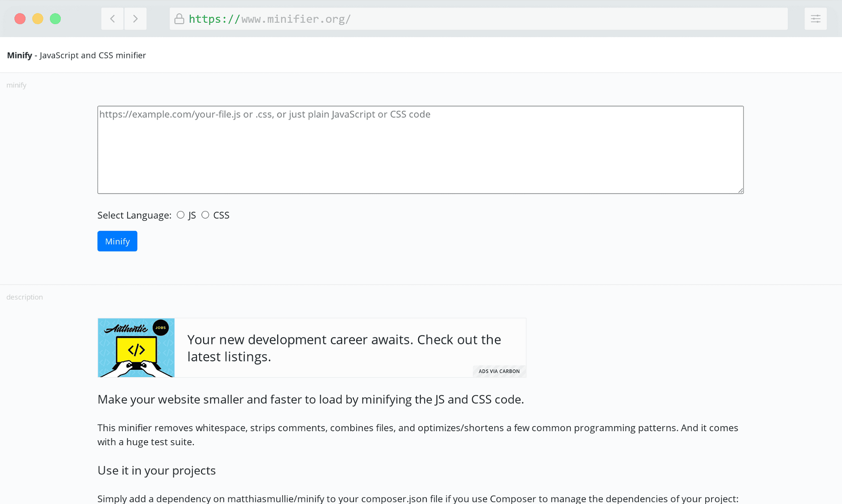Click the forward navigation arrow icon
Viewport: 842px width, 504px height.
click(x=135, y=19)
